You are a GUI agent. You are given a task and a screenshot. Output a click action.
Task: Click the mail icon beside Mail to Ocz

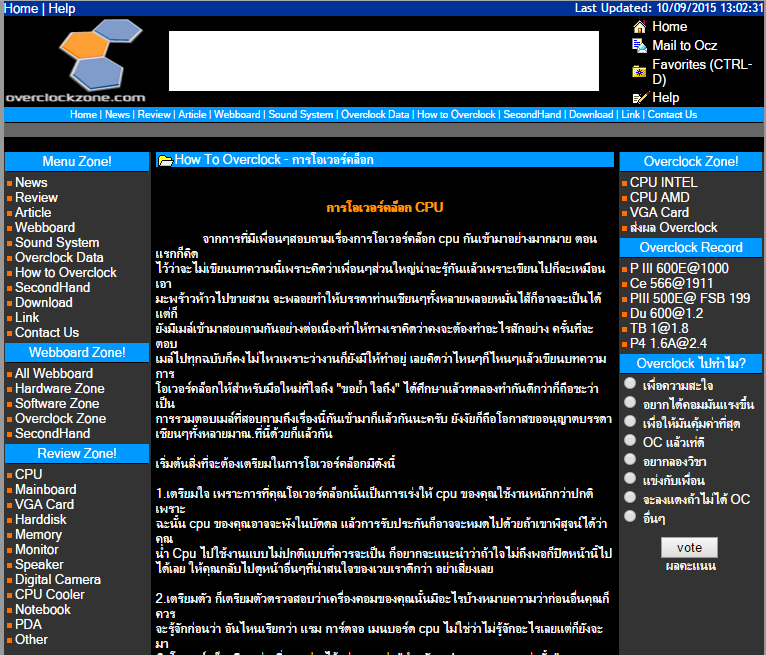pyautogui.click(x=639, y=45)
